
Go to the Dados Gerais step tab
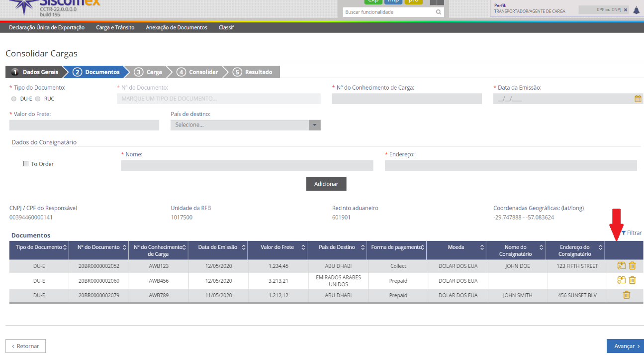[x=36, y=72]
